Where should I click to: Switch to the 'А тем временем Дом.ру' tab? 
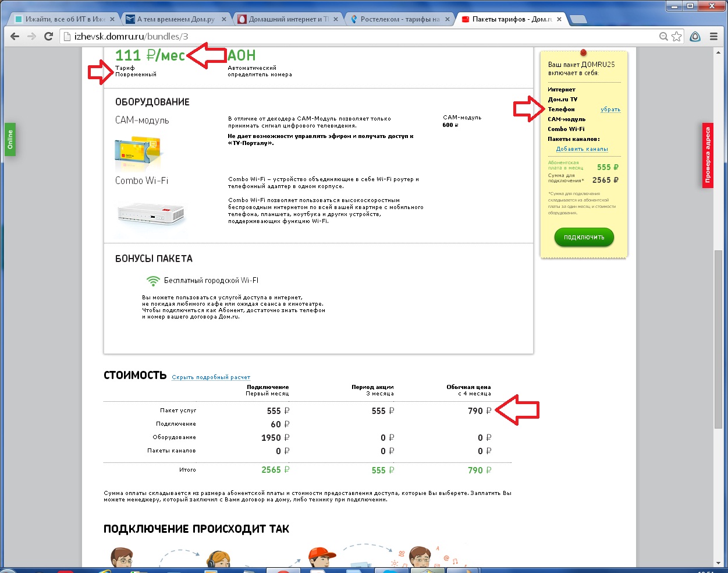tap(175, 19)
